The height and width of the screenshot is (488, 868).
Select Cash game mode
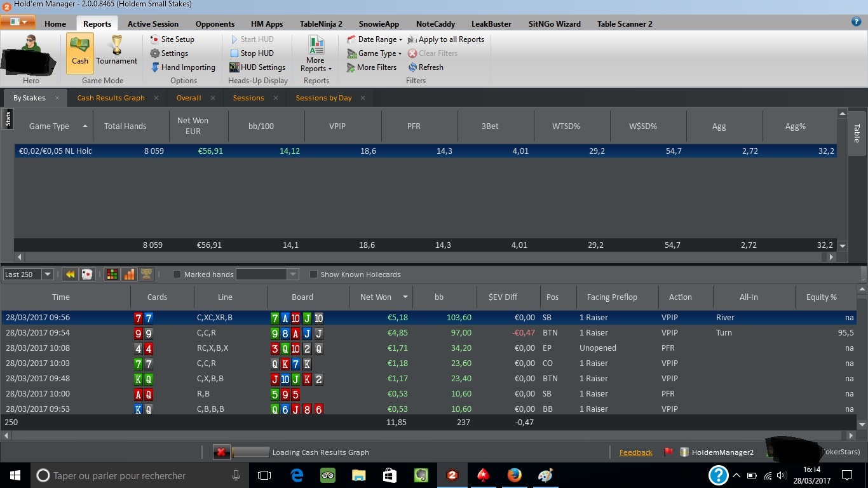pyautogui.click(x=80, y=53)
